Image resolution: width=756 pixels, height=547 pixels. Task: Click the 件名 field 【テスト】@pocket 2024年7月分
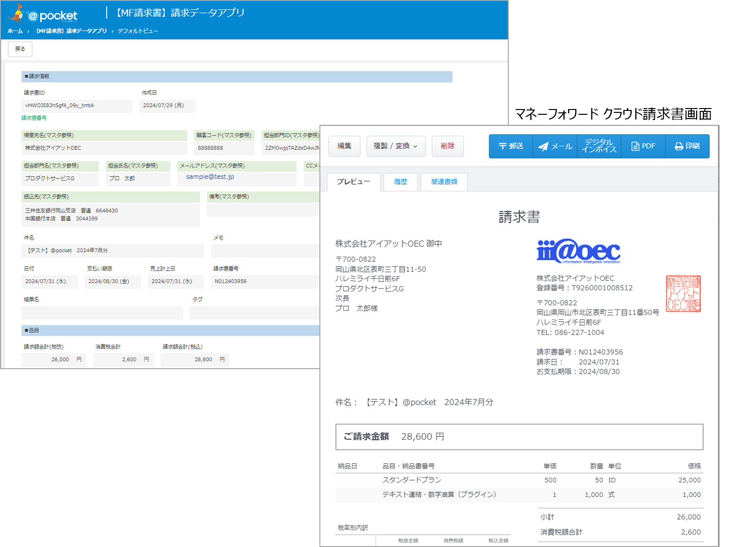click(113, 251)
